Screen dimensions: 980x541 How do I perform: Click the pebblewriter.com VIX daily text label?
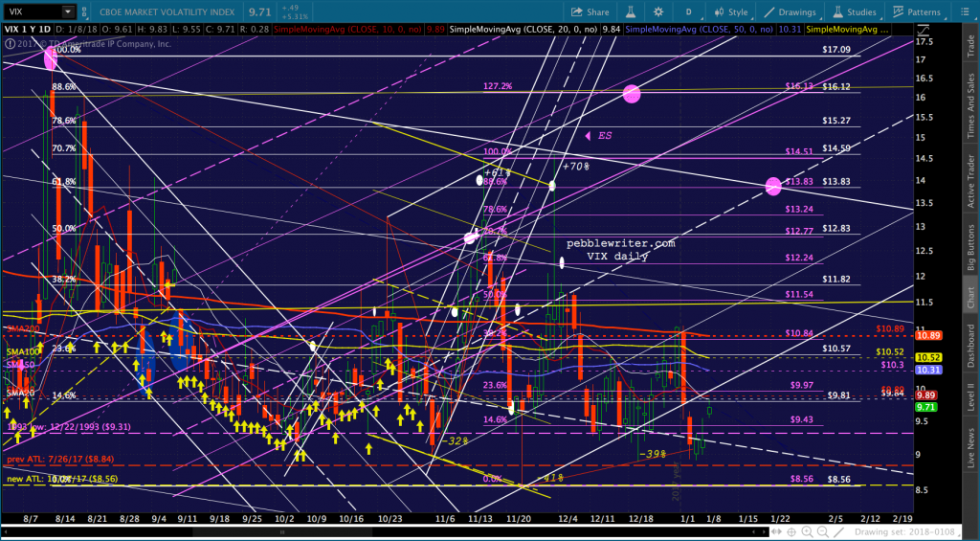(x=621, y=250)
